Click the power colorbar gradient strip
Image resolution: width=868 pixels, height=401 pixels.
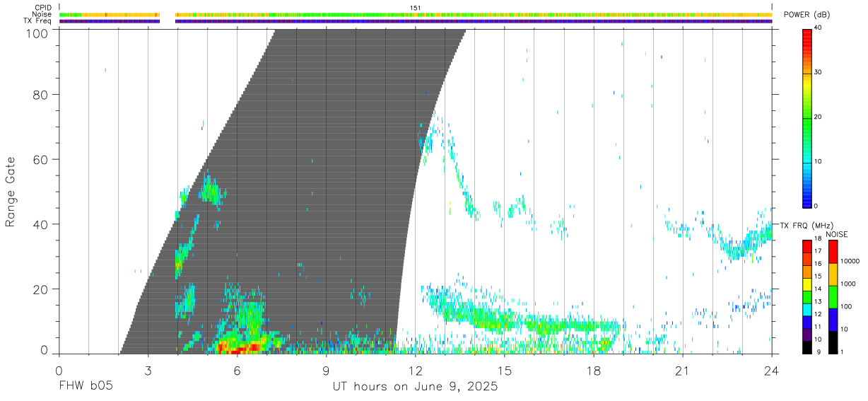[807, 117]
